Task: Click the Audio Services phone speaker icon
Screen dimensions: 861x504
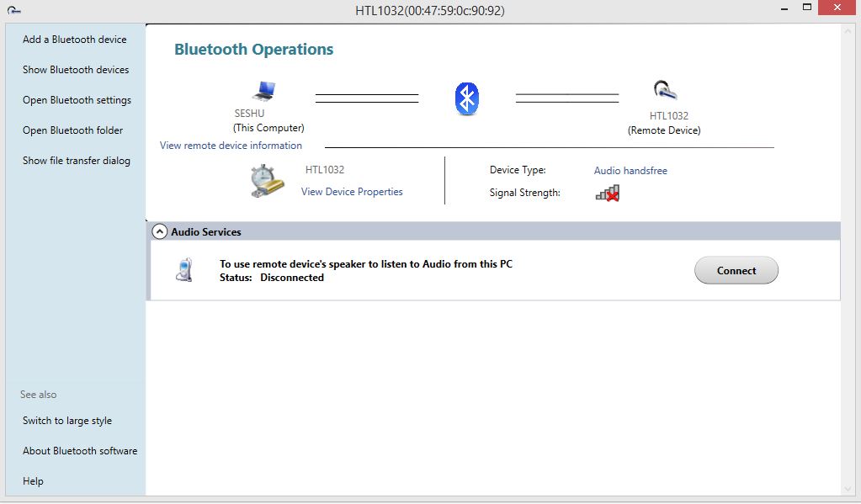Action: [x=184, y=270]
